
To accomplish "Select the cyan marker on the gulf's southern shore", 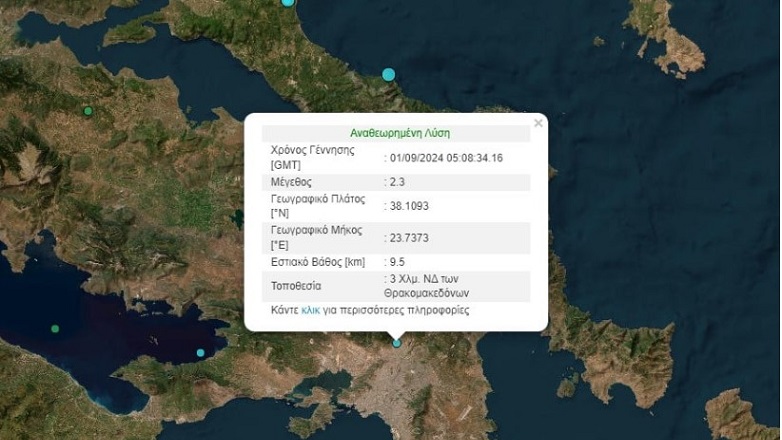I will (x=200, y=353).
